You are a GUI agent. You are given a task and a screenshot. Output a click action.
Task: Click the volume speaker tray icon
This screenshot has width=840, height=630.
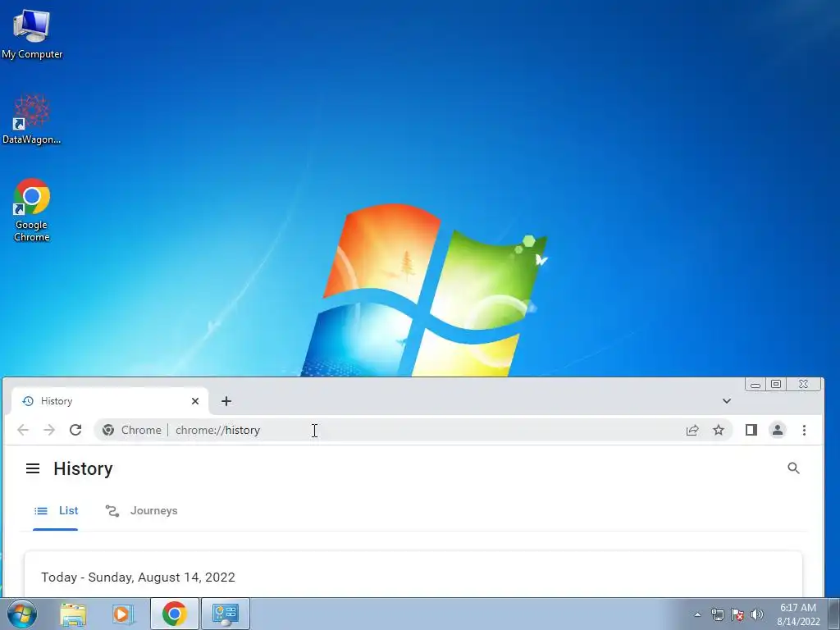(757, 614)
